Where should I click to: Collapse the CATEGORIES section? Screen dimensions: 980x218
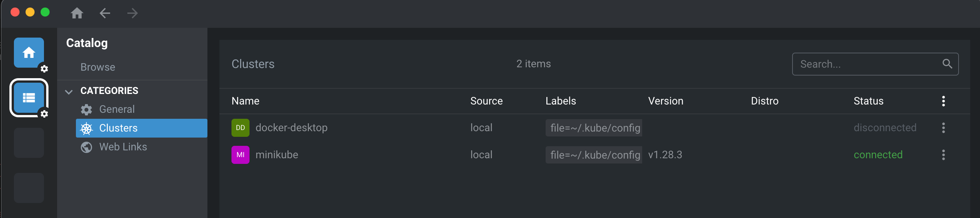(69, 91)
